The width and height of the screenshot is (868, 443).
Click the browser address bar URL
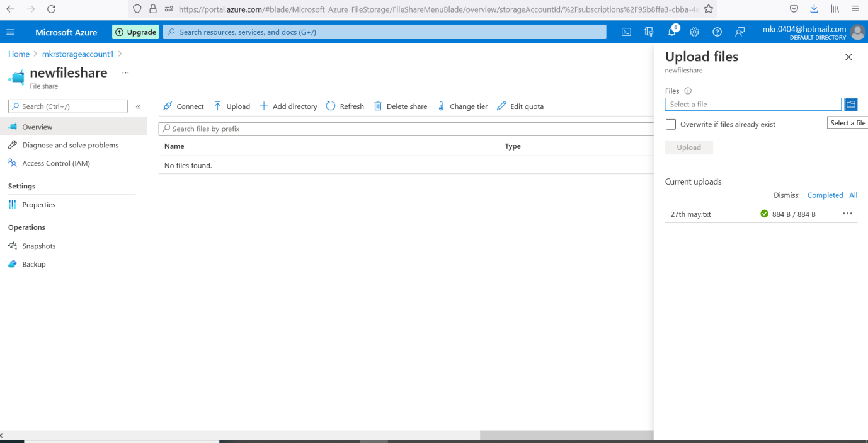coord(438,9)
